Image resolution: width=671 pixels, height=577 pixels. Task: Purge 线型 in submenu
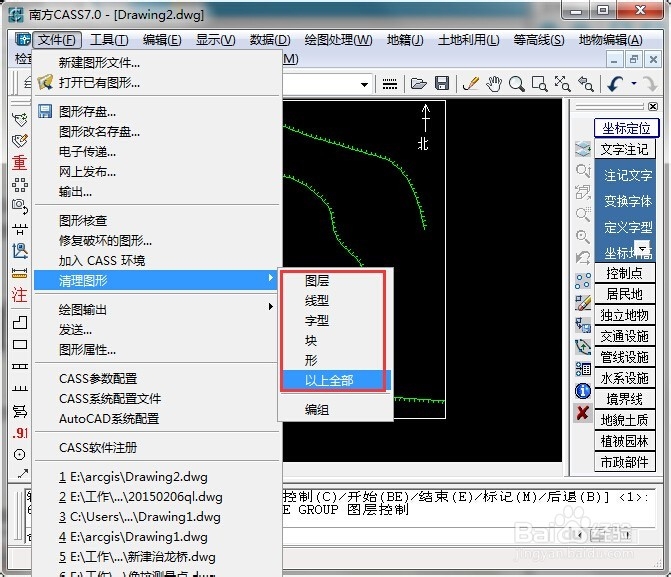coord(336,300)
